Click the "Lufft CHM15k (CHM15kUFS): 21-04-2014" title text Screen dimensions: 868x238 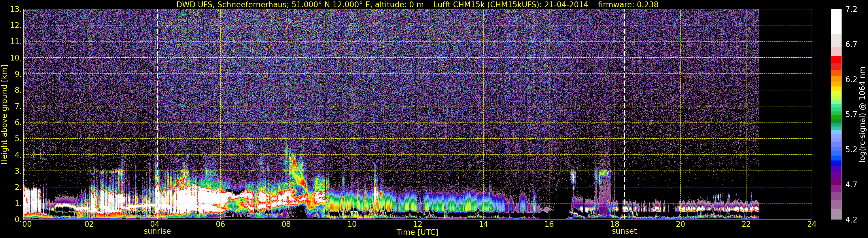(511, 4)
